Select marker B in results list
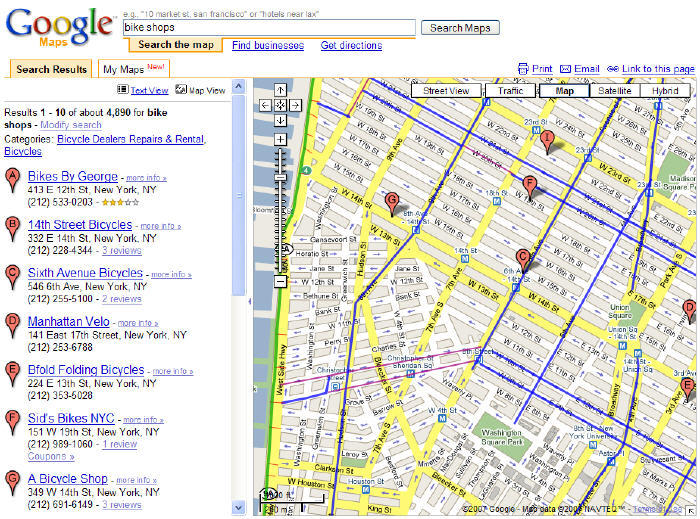This screenshot has width=700, height=519. pos(12,229)
